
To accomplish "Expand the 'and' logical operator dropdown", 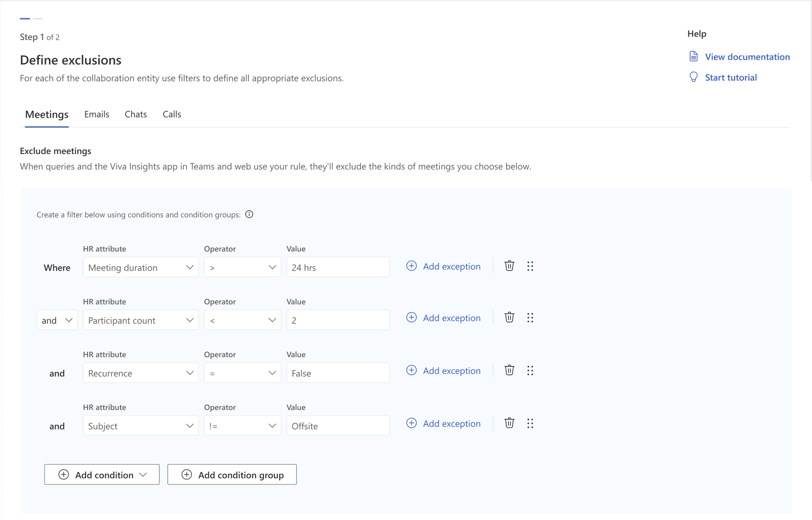I will point(57,321).
